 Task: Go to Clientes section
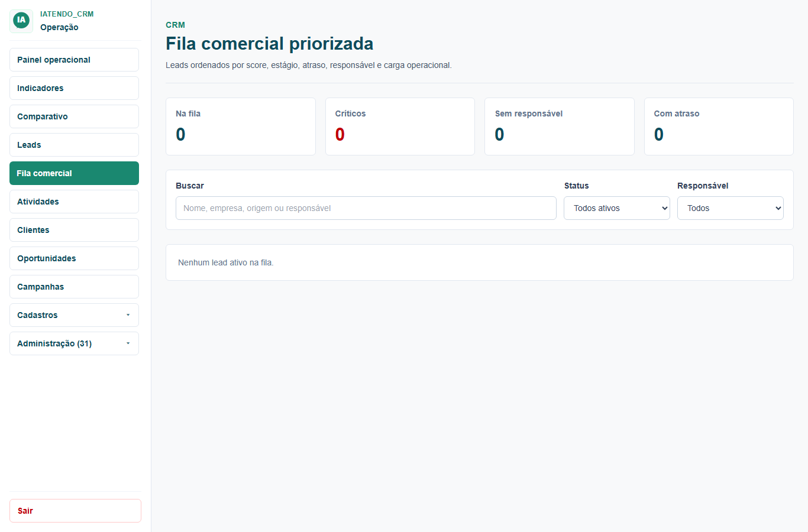(x=74, y=230)
